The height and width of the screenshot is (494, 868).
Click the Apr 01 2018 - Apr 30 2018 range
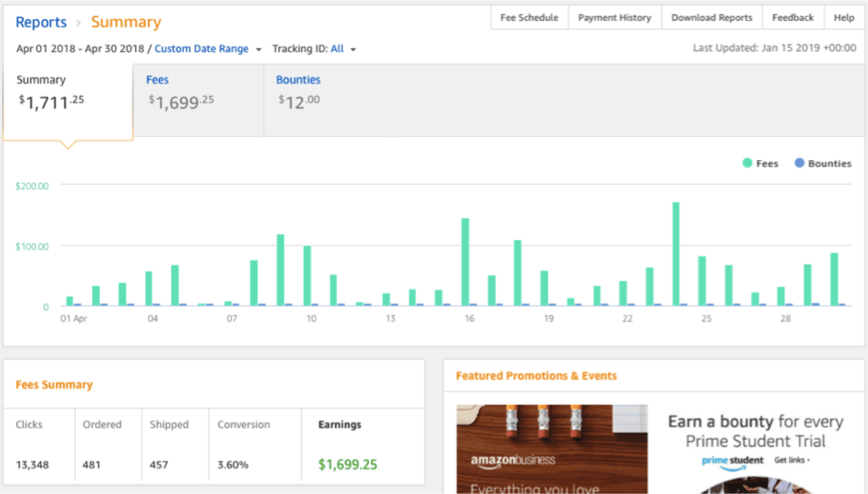pos(80,49)
